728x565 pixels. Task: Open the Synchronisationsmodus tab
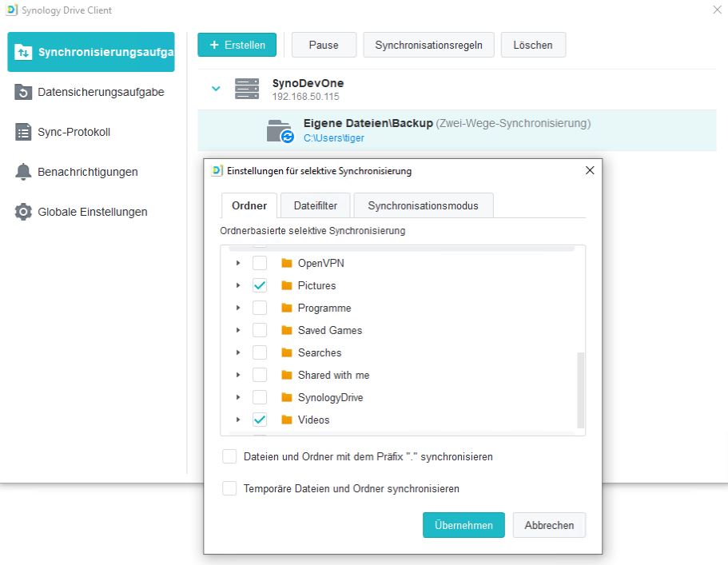(424, 205)
